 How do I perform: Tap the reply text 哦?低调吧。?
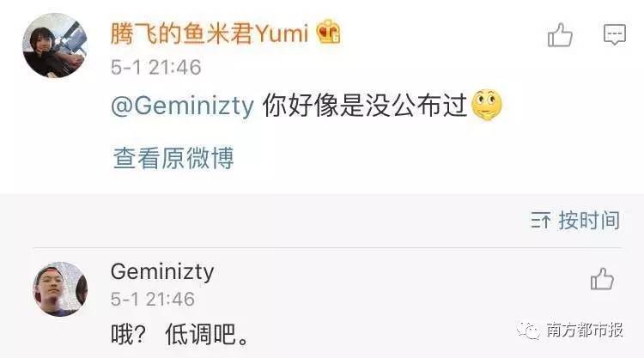coord(179,334)
